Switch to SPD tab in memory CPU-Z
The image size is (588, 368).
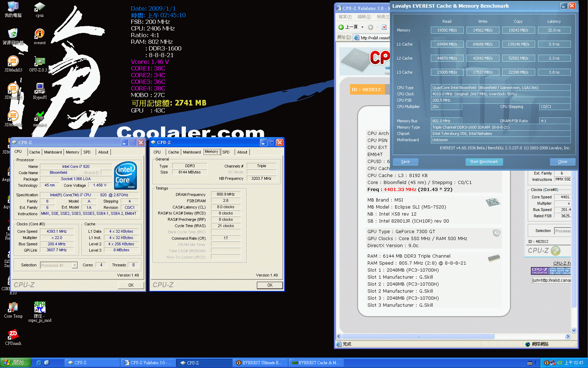click(x=226, y=152)
